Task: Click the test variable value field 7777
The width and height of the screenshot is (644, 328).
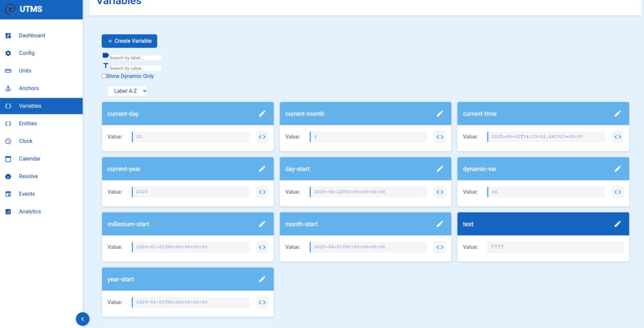Action: point(555,247)
